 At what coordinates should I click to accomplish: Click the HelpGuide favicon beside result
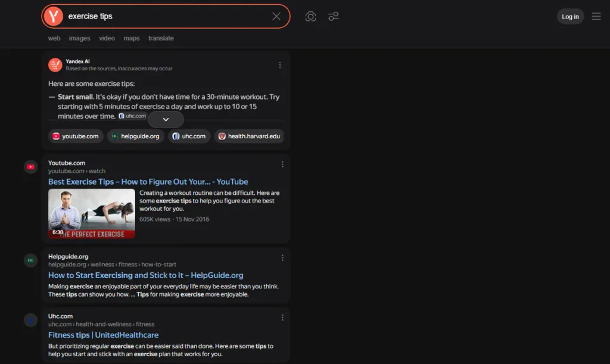pos(31,260)
